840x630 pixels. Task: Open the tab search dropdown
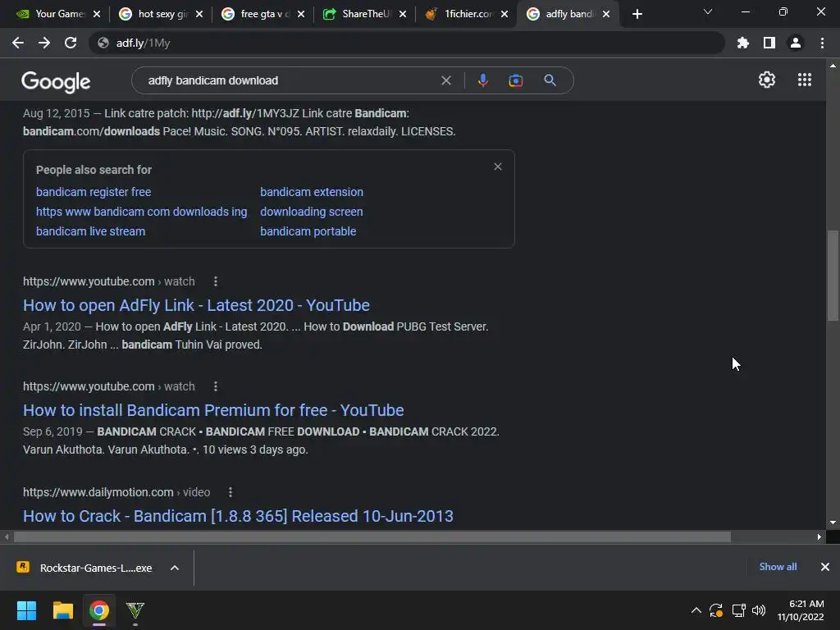click(708, 11)
